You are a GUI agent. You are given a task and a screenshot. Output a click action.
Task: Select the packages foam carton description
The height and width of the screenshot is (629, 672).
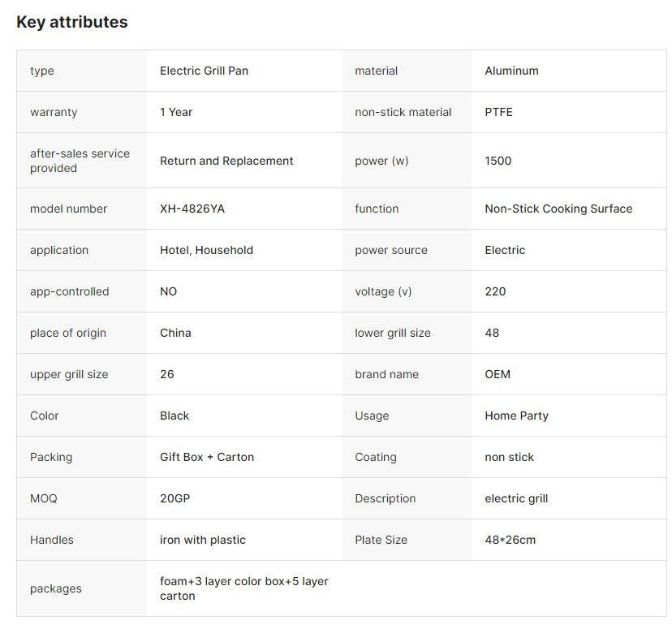[x=243, y=588]
